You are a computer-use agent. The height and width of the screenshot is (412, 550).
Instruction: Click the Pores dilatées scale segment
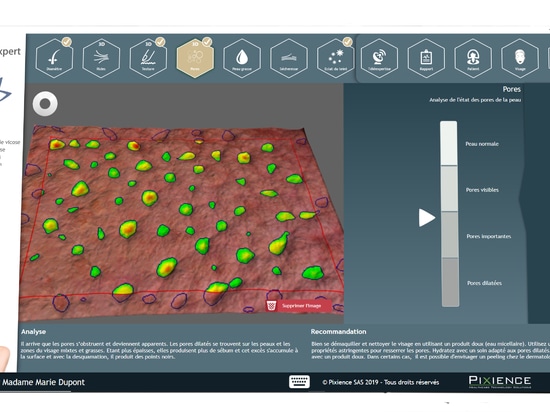pos(450,283)
